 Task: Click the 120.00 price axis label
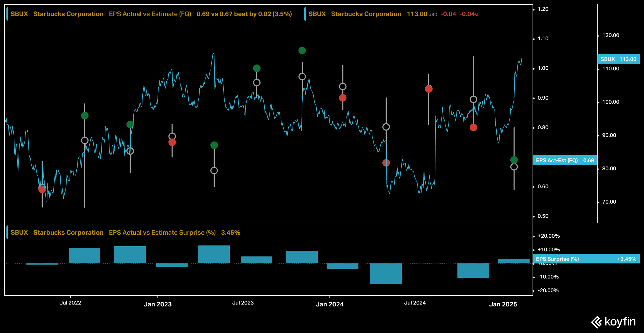[x=611, y=35]
